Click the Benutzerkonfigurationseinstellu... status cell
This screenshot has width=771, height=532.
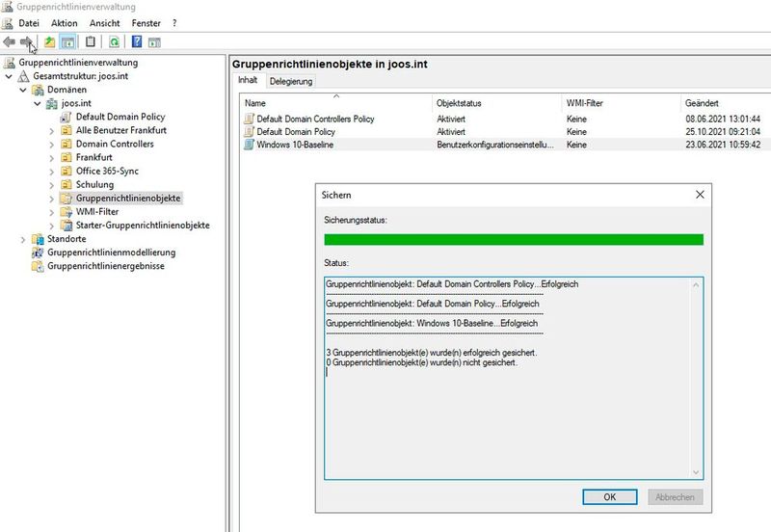tap(495, 145)
